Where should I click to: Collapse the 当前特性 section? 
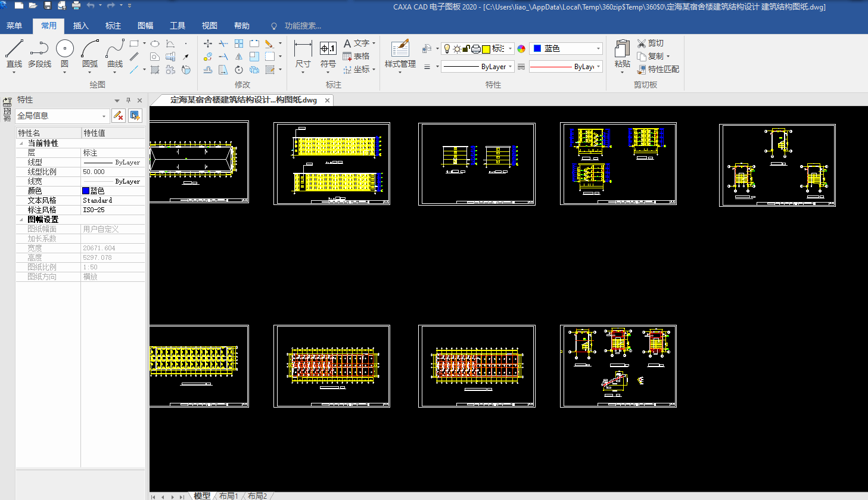pyautogui.click(x=21, y=143)
